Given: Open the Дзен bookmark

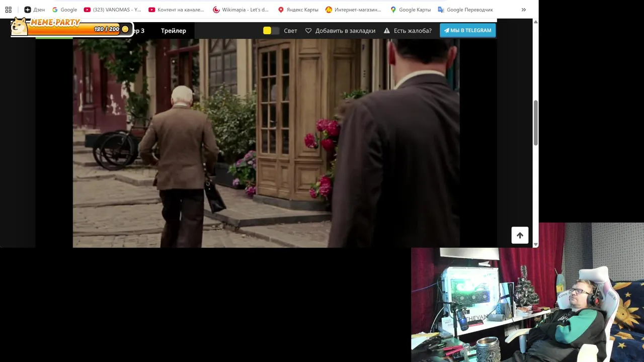Looking at the screenshot, I should pos(35,10).
